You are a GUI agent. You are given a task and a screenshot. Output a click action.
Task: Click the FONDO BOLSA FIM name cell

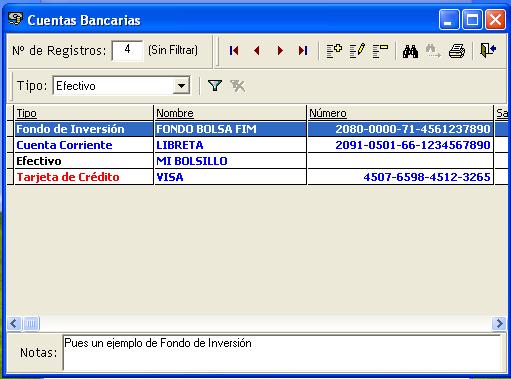230,129
